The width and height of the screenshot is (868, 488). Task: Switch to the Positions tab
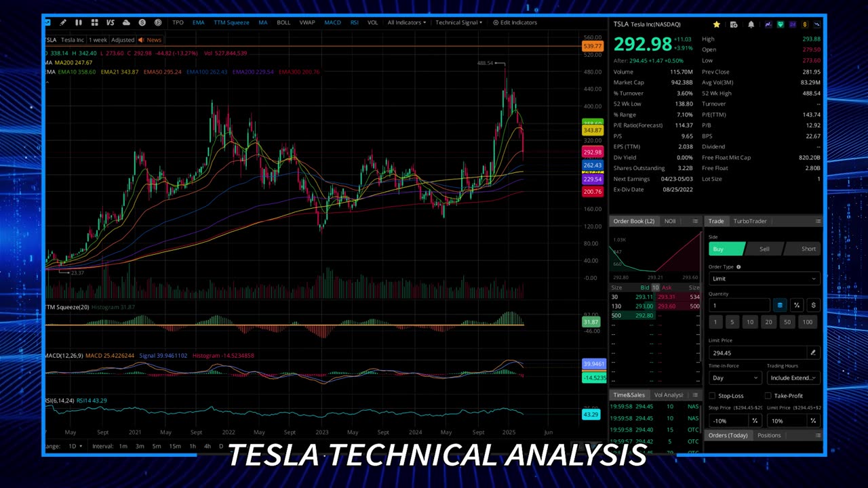[x=769, y=435]
